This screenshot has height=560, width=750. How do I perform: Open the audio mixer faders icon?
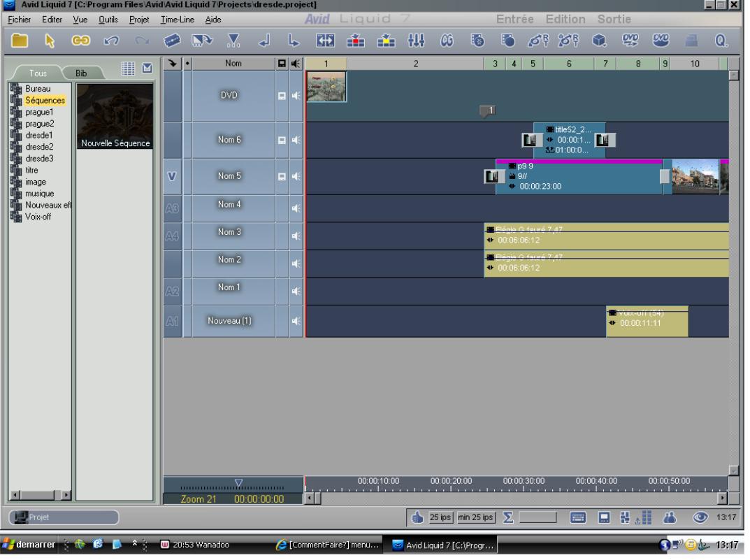click(416, 41)
